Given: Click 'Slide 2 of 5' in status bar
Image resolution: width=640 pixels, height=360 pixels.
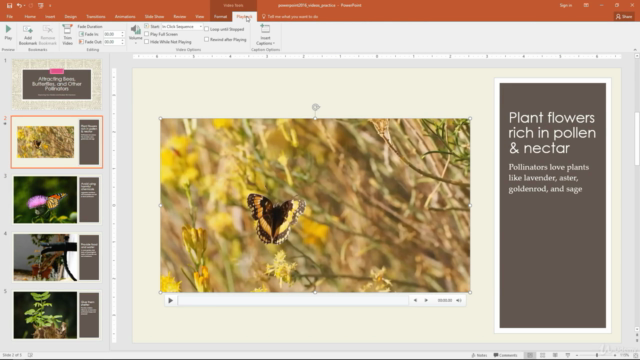Looking at the screenshot, I should 12,355.
